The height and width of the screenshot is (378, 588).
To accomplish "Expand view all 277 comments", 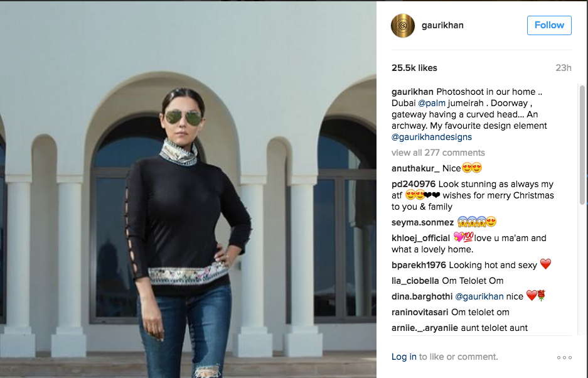I will (438, 153).
